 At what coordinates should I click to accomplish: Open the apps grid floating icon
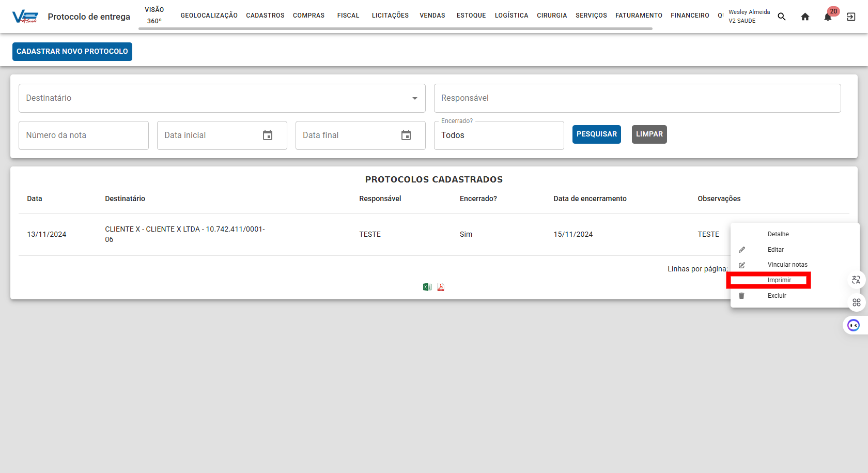[x=856, y=302]
